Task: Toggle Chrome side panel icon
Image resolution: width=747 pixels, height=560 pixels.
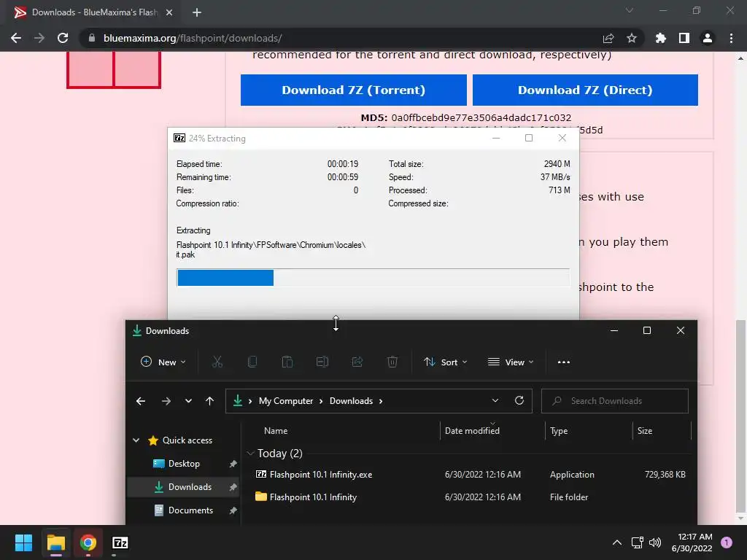Action: pyautogui.click(x=684, y=38)
